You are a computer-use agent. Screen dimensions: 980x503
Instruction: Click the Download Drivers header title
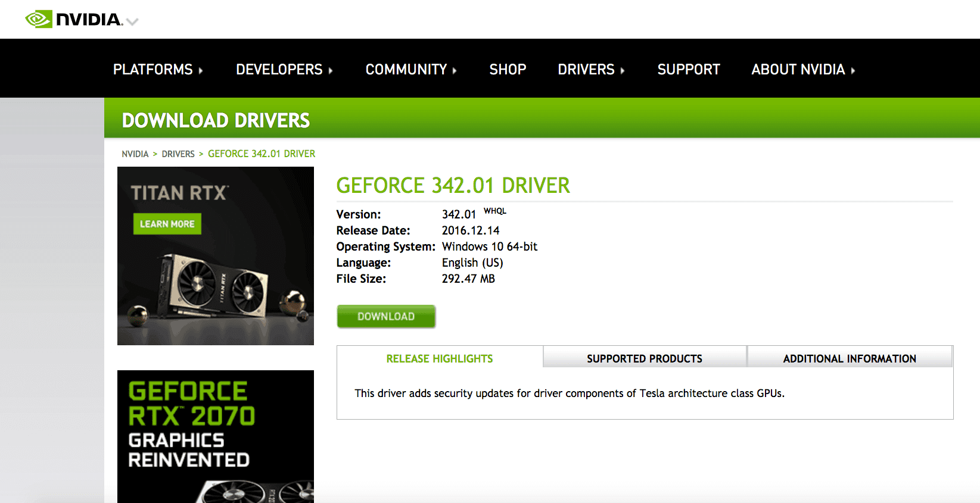coord(216,121)
